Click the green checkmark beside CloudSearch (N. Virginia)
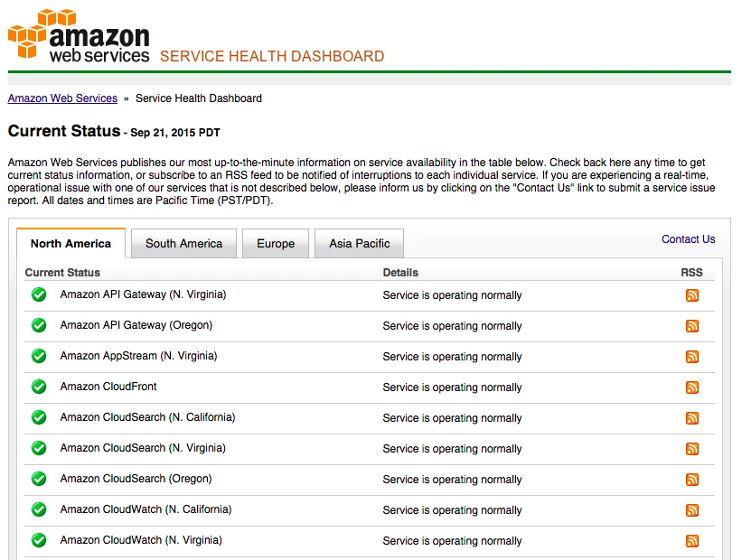Image resolution: width=742 pixels, height=560 pixels. [38, 448]
